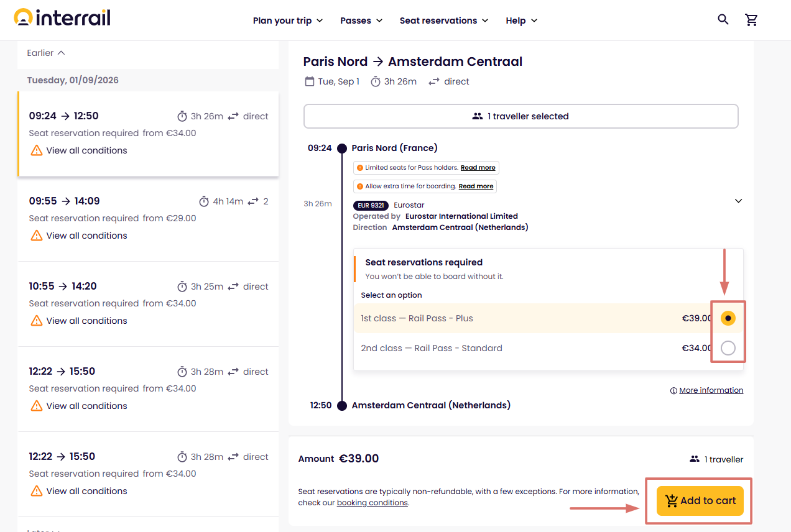Image resolution: width=791 pixels, height=532 pixels.
Task: Click the orange dot on Limited seats notice
Action: (360, 168)
